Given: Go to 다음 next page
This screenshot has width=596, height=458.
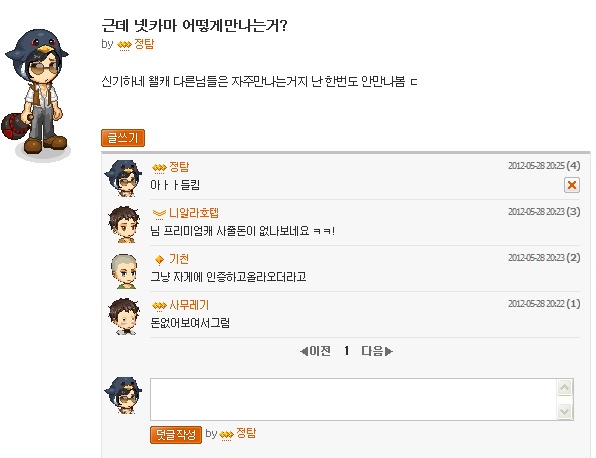Looking at the screenshot, I should pos(377,351).
